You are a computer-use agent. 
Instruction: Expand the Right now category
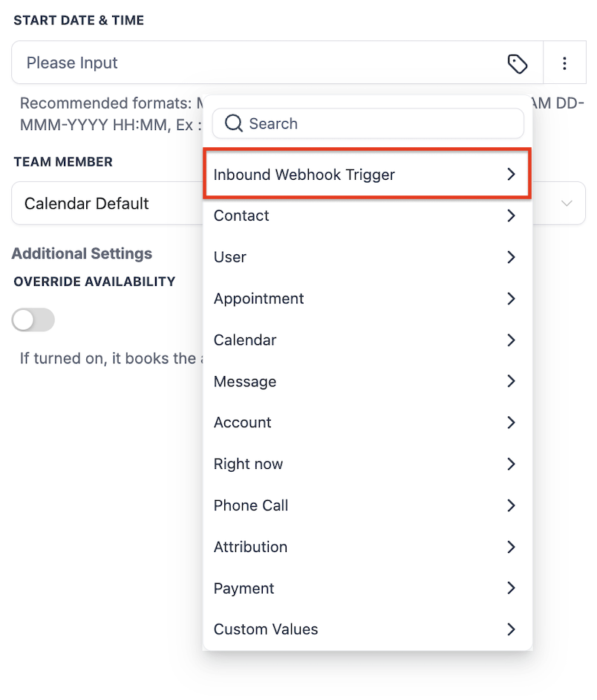pos(368,464)
